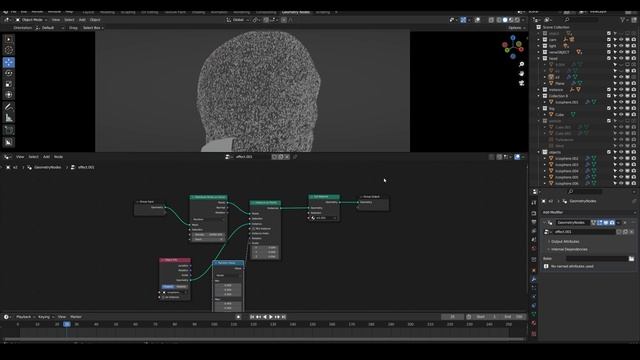This screenshot has height=360, width=640.
Task: Expand the Output Attributes panel
Action: (x=565, y=242)
